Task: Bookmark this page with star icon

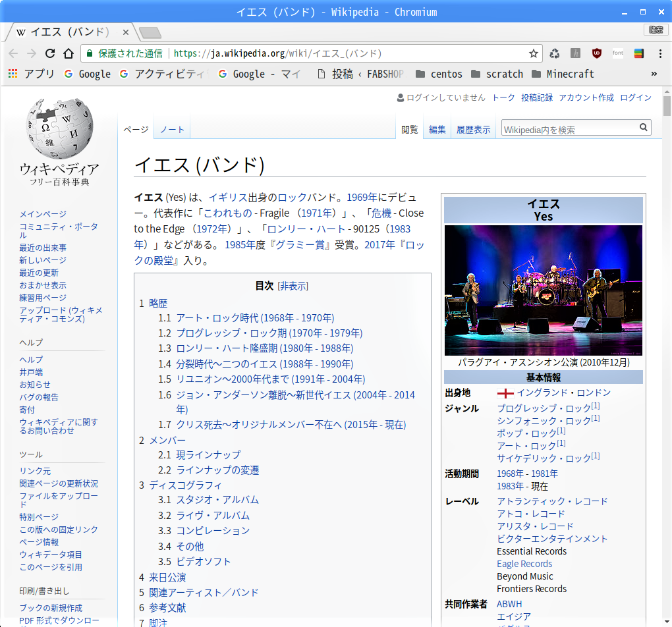Action: pos(533,53)
